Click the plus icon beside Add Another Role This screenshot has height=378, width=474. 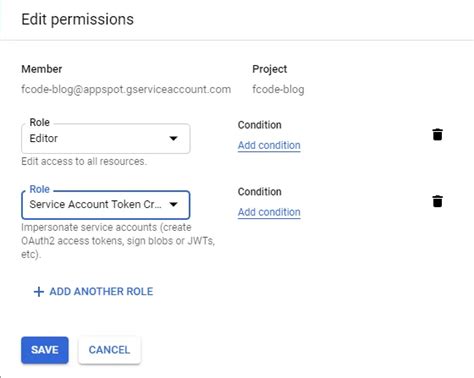39,292
